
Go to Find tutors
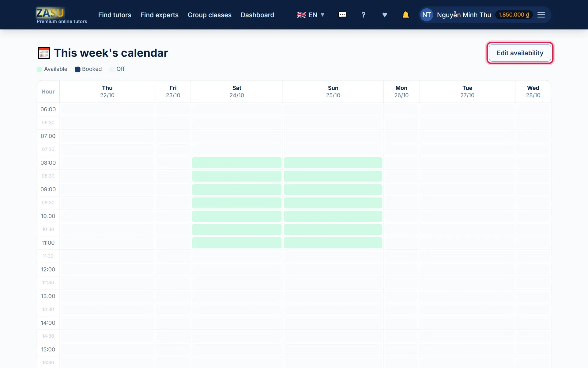(x=115, y=15)
